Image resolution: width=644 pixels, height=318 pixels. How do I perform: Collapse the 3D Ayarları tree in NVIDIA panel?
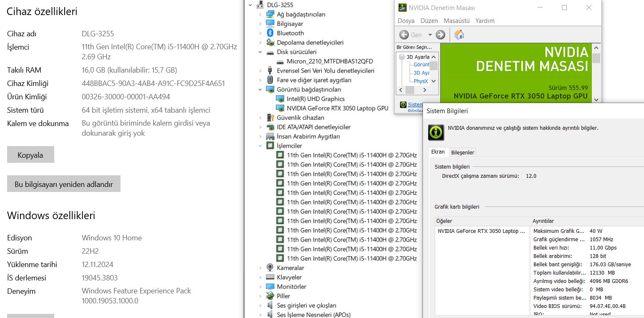tap(402, 57)
